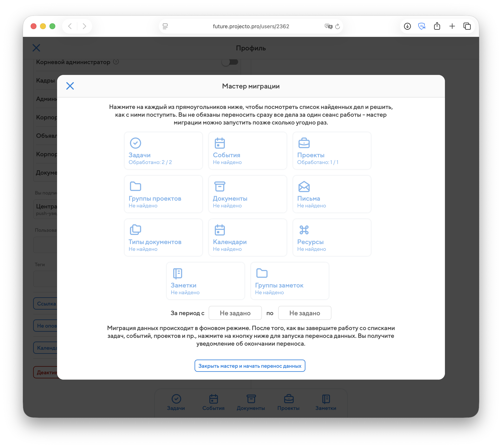This screenshot has height=448, width=502.
Task: Open the Календари tile
Action: pyautogui.click(x=248, y=238)
